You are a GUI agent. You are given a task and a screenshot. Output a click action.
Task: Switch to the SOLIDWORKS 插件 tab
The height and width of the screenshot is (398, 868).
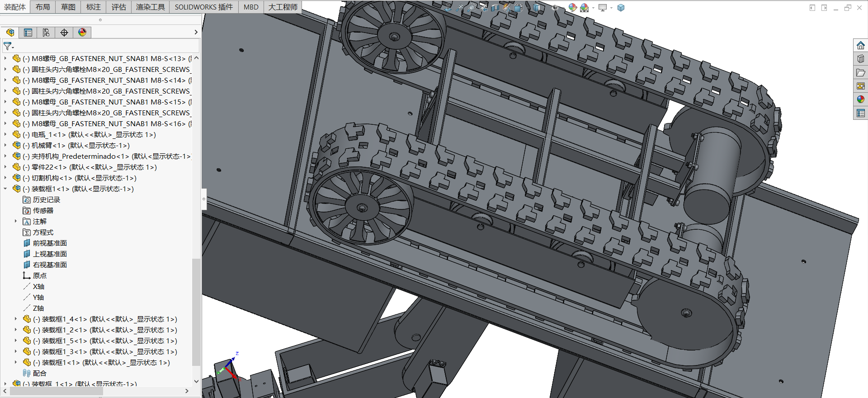pyautogui.click(x=204, y=7)
